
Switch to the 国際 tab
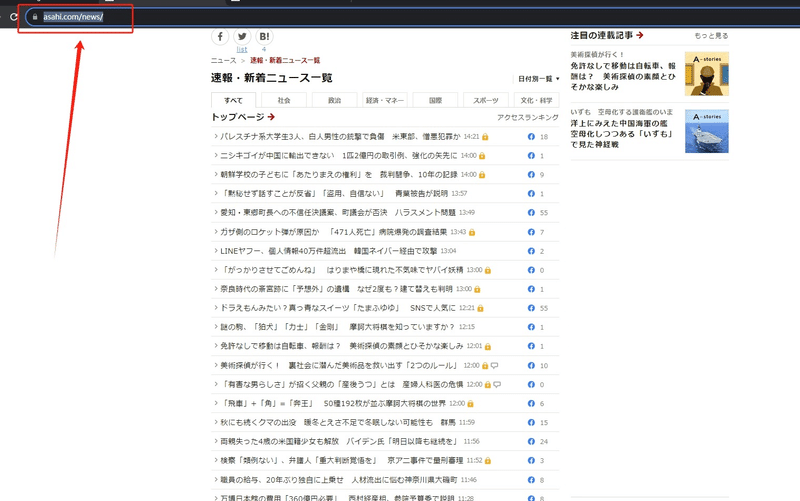click(x=435, y=100)
